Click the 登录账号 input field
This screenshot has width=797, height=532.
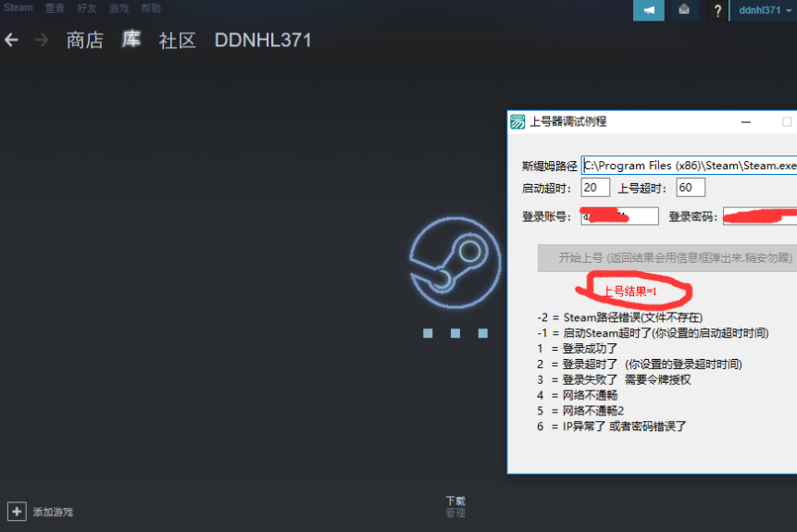click(619, 216)
